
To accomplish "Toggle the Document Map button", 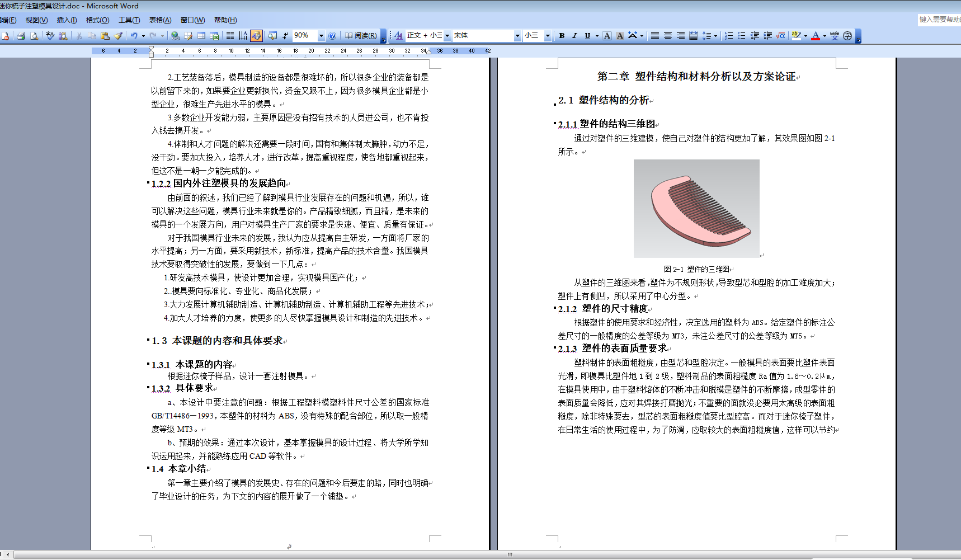I will pos(272,36).
